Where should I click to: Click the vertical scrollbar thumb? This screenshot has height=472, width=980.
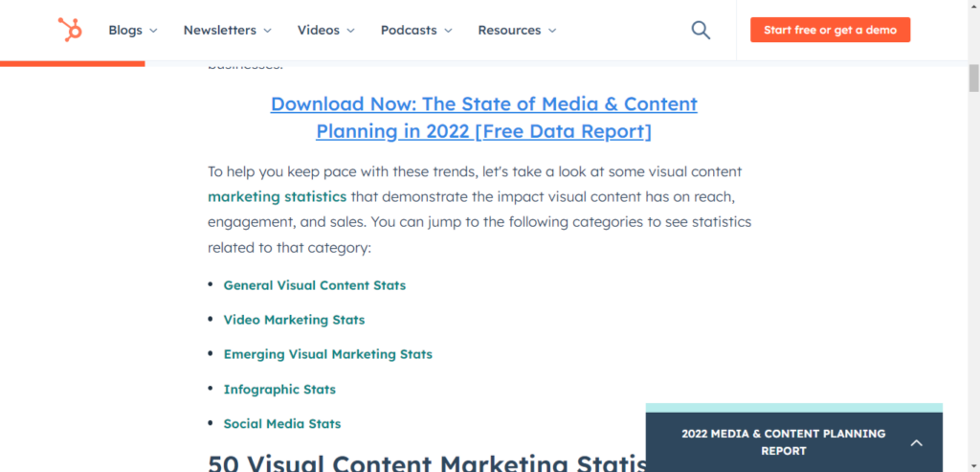tap(973, 77)
